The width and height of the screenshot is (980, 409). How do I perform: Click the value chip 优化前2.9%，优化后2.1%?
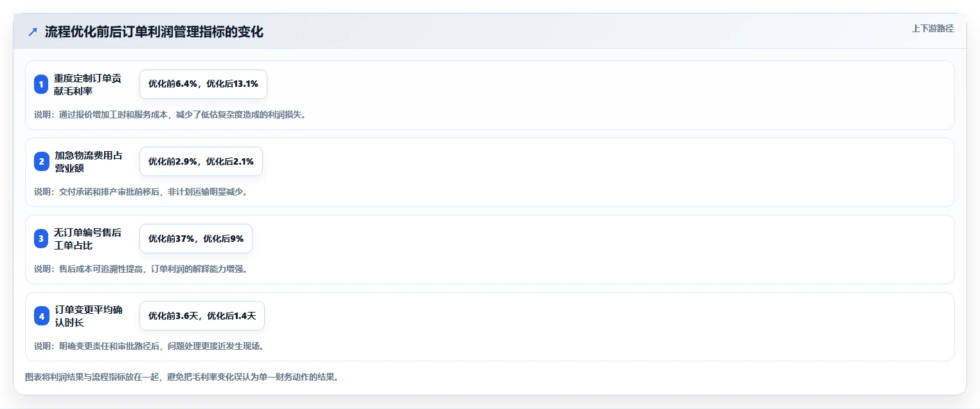[201, 161]
